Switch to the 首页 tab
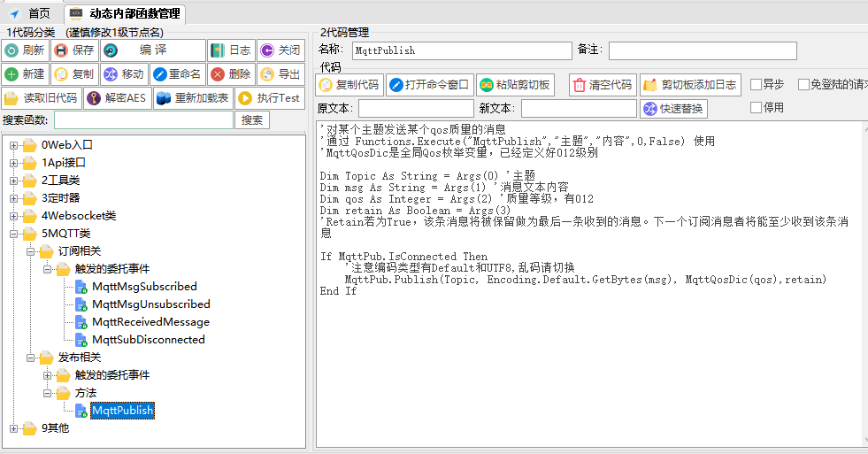 coord(31,13)
